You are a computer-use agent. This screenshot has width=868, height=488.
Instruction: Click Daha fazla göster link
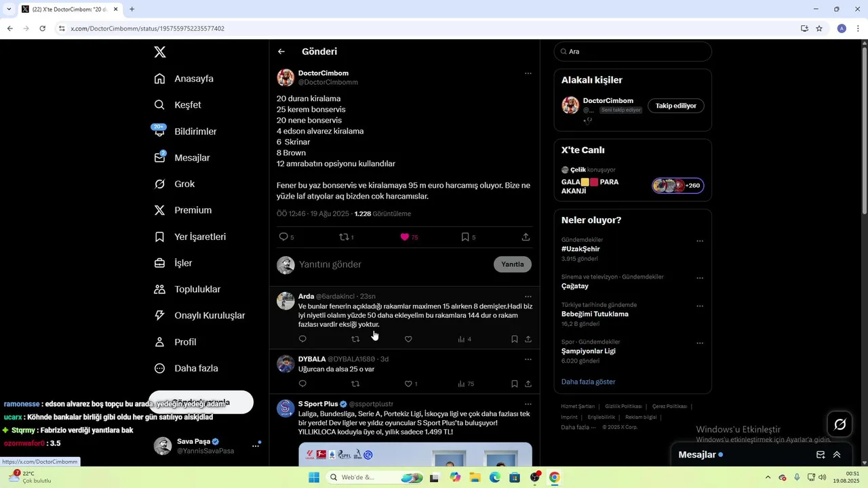589,382
